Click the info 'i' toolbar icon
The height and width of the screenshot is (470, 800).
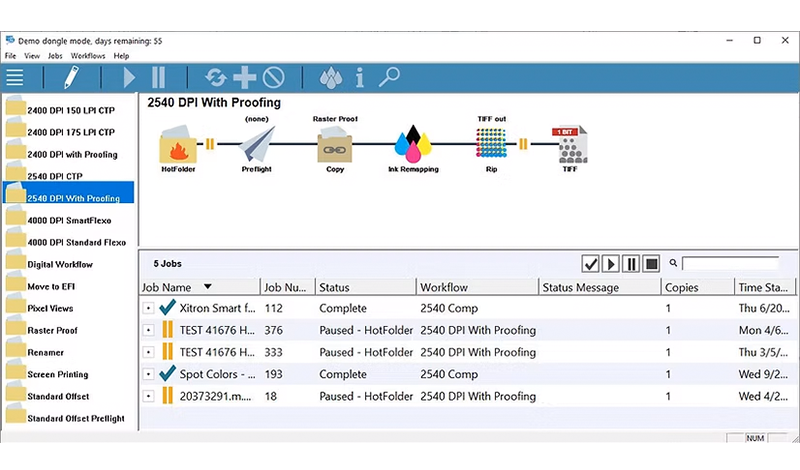point(360,78)
